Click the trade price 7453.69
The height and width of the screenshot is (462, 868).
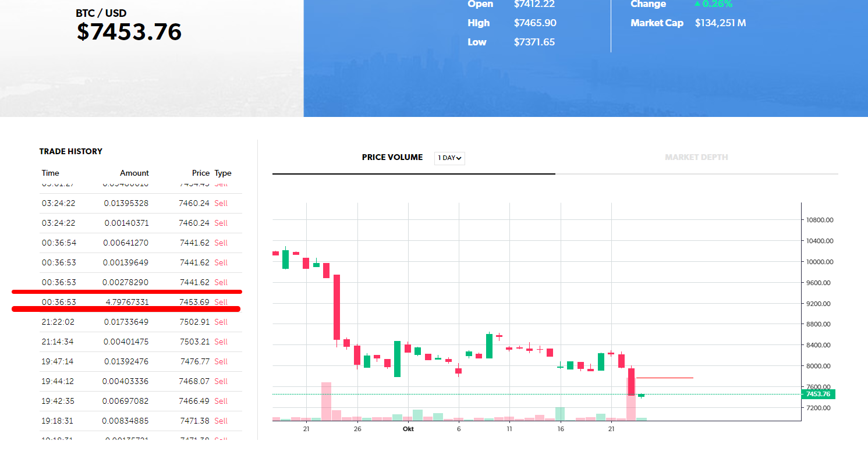195,302
